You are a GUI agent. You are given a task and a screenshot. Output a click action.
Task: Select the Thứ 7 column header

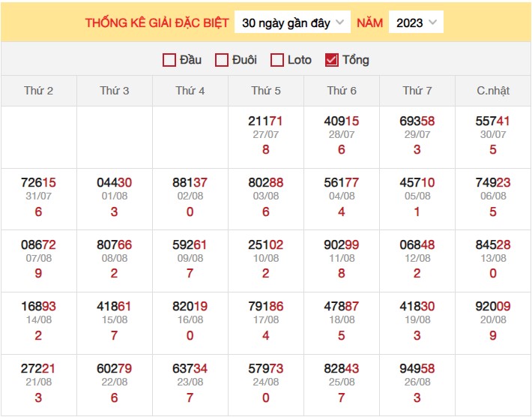click(417, 91)
